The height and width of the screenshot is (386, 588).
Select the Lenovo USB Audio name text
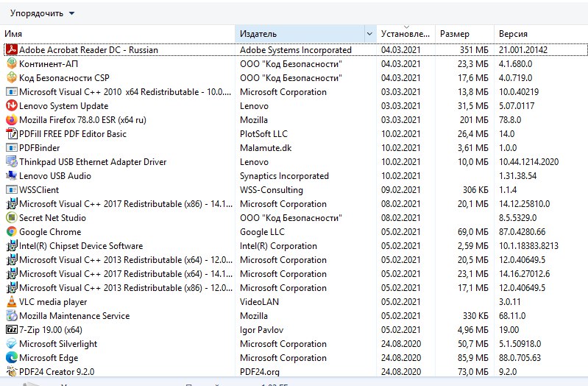(x=55, y=176)
